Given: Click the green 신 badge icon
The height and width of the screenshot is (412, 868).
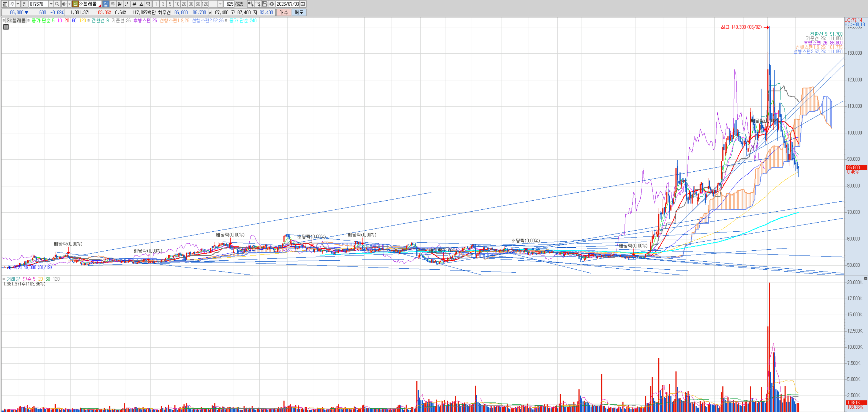Looking at the screenshot, I should pos(75,4).
